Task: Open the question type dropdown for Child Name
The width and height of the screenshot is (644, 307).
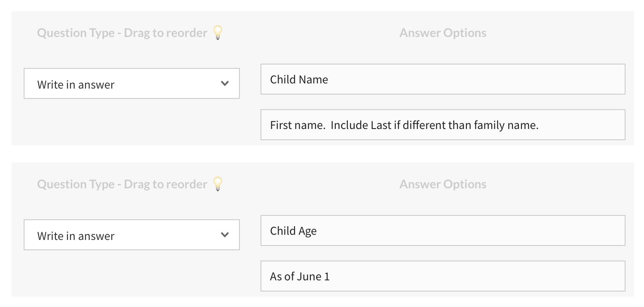Action: point(132,83)
